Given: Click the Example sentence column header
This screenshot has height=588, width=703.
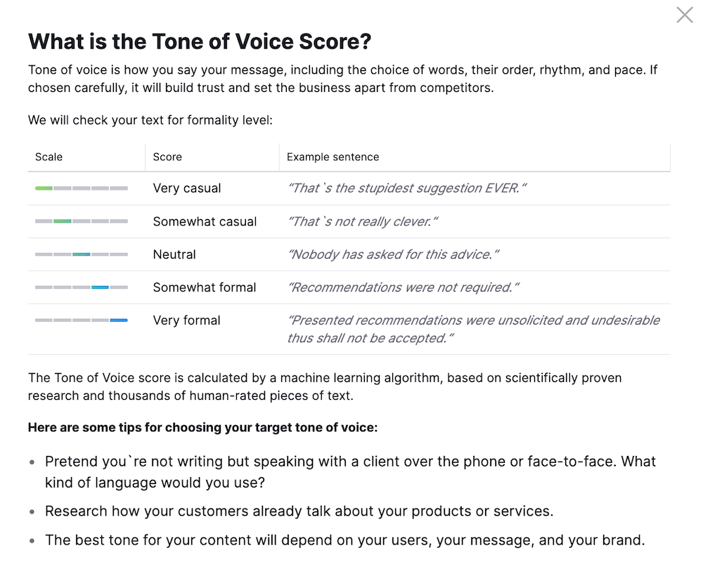Looking at the screenshot, I should pyautogui.click(x=333, y=157).
